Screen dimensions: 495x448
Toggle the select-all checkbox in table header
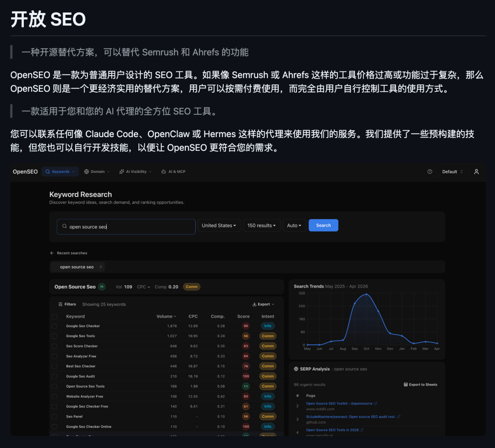tap(54, 316)
